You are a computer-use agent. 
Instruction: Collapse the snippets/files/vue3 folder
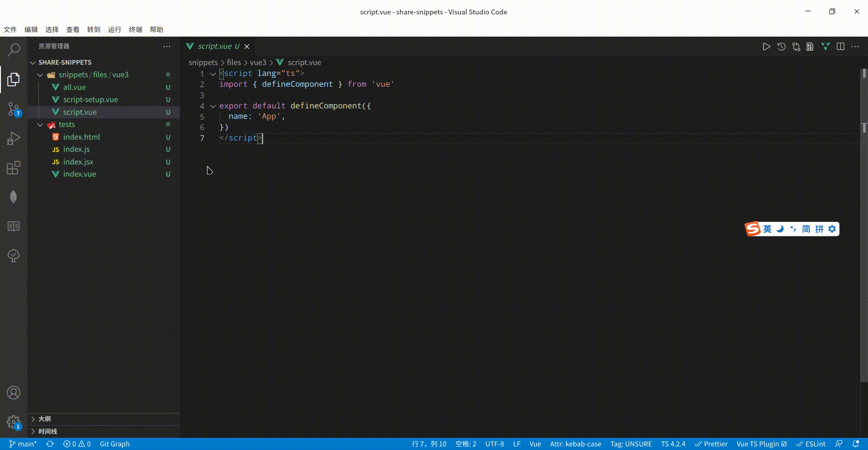[104, 75]
